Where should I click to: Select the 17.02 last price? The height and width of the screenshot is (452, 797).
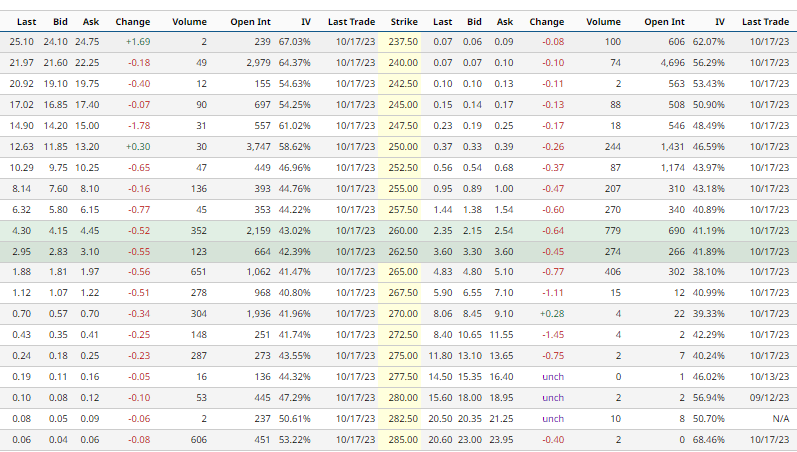tap(21, 105)
